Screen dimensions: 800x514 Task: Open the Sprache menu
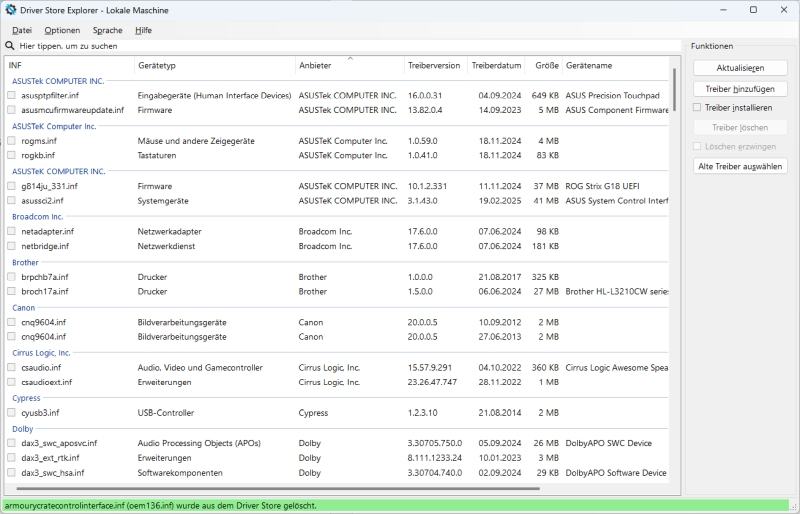pyautogui.click(x=108, y=30)
